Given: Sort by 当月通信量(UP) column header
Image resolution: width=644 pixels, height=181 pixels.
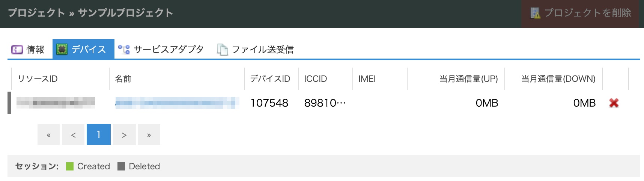Looking at the screenshot, I should pos(468,79).
